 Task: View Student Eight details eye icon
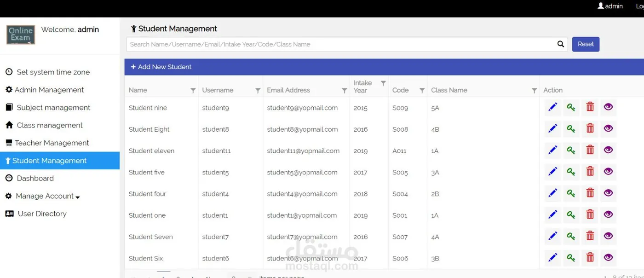609,129
